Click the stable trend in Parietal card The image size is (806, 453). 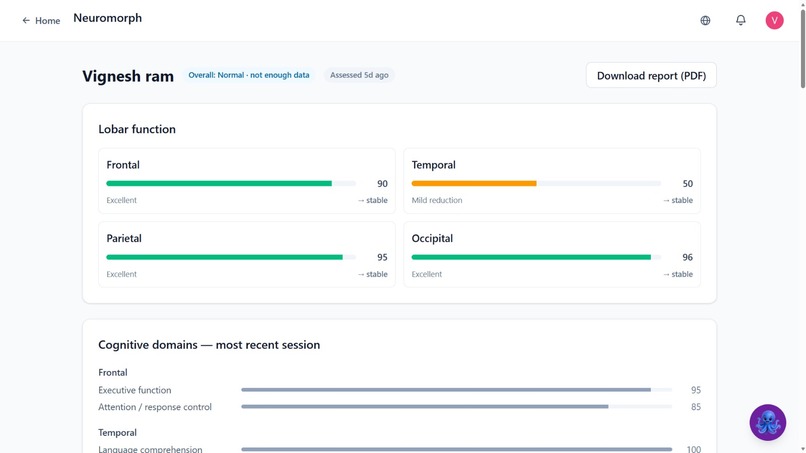(x=373, y=274)
